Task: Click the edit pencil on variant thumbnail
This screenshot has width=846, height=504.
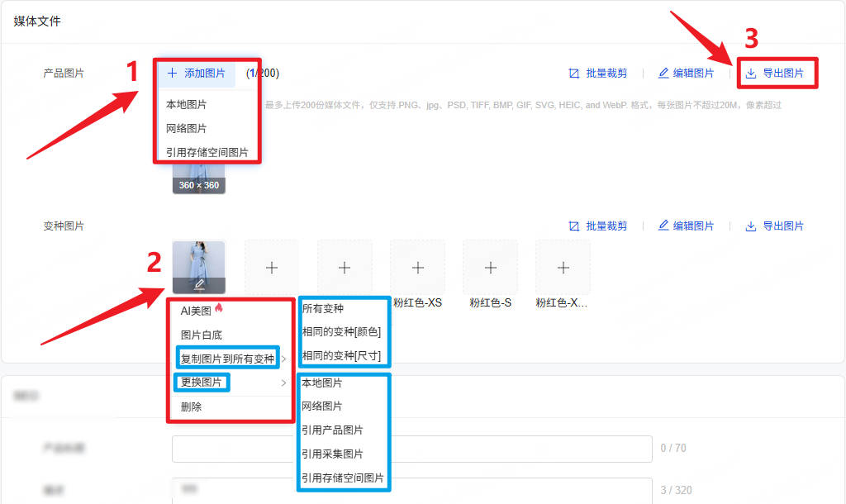Action: [199, 284]
